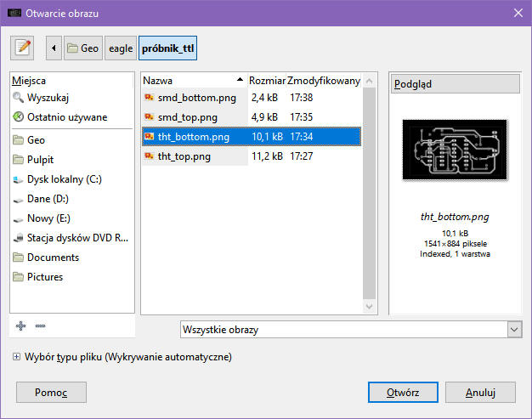Click the Otwórz button
This screenshot has width=532, height=419.
click(403, 393)
